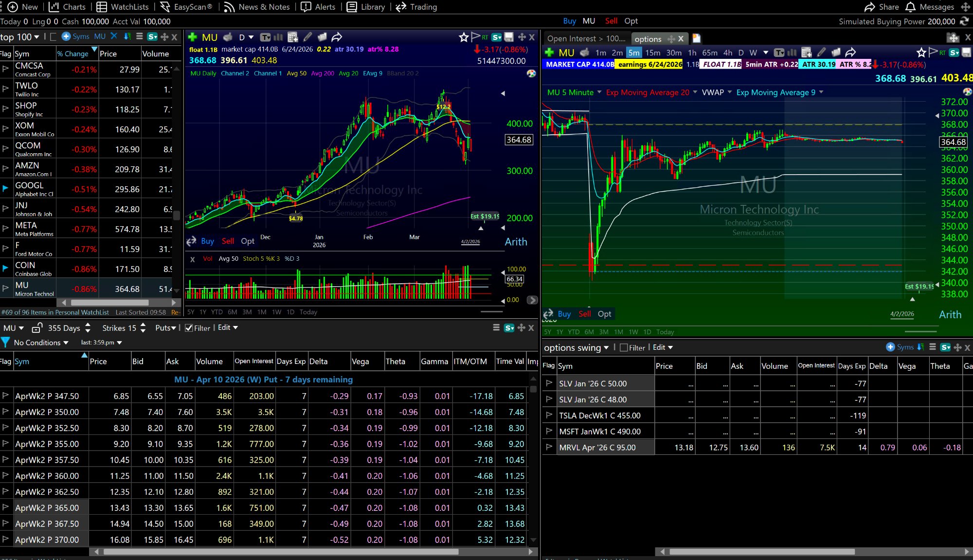Click the green plus to add a symbol

193,37
